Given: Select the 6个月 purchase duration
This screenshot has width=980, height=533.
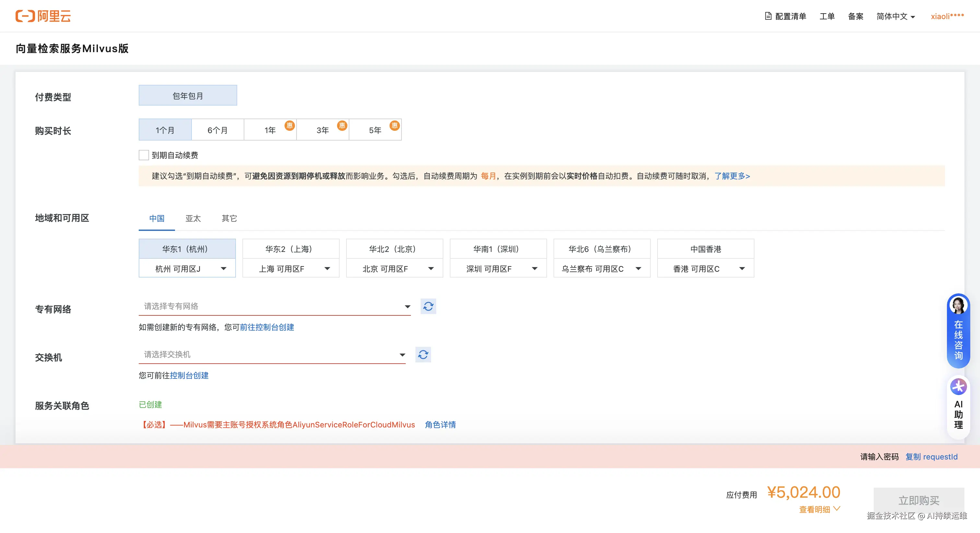Looking at the screenshot, I should point(217,130).
